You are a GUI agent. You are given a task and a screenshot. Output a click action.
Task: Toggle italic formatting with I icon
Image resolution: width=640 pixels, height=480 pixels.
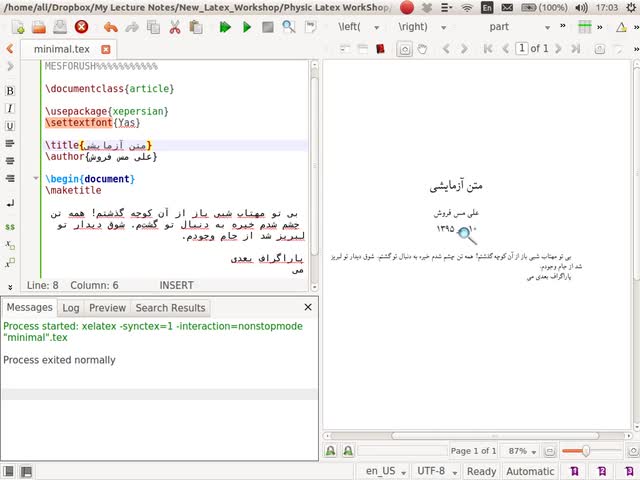[x=10, y=108]
